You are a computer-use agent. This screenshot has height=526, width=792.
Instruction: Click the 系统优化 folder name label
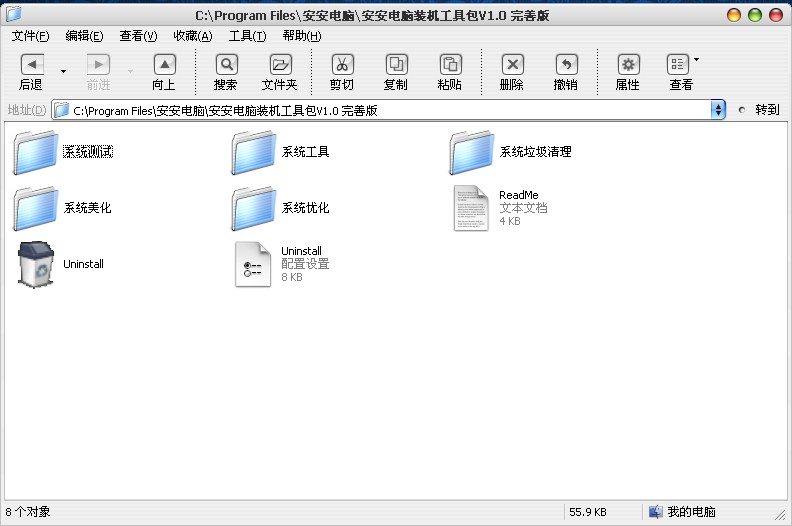pyautogui.click(x=305, y=208)
